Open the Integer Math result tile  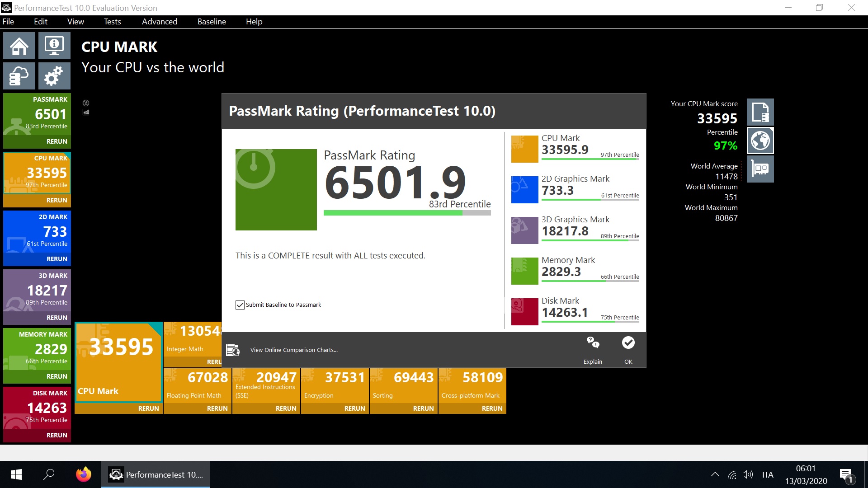193,339
